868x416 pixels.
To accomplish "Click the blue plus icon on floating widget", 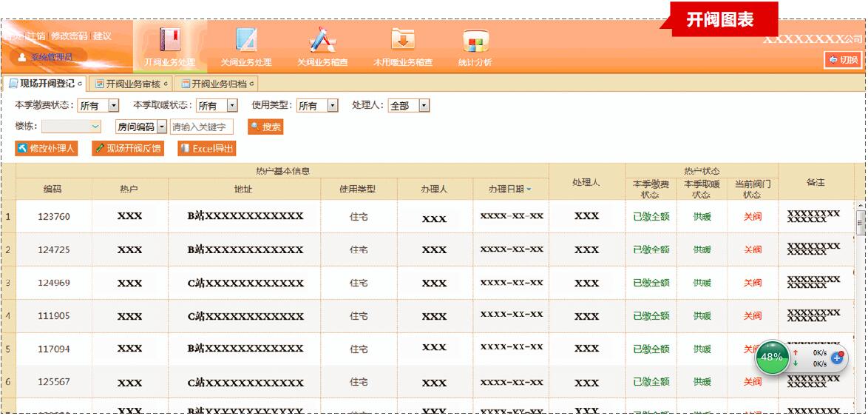I will [837, 358].
